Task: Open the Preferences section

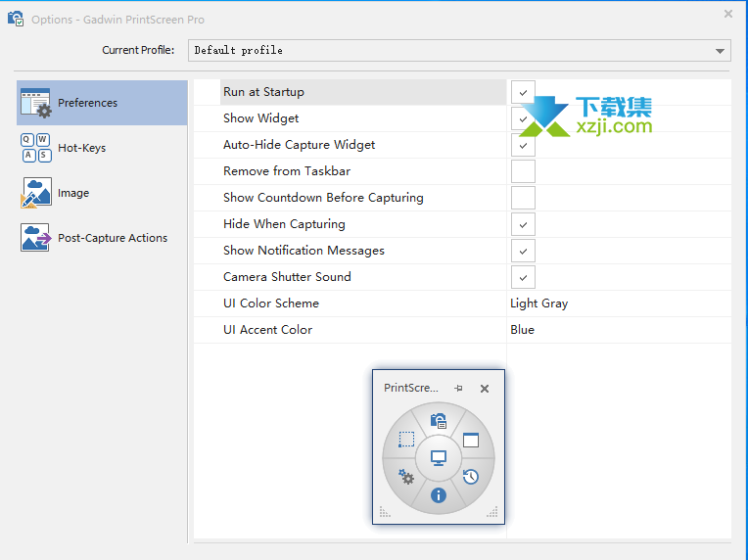Action: (102, 103)
